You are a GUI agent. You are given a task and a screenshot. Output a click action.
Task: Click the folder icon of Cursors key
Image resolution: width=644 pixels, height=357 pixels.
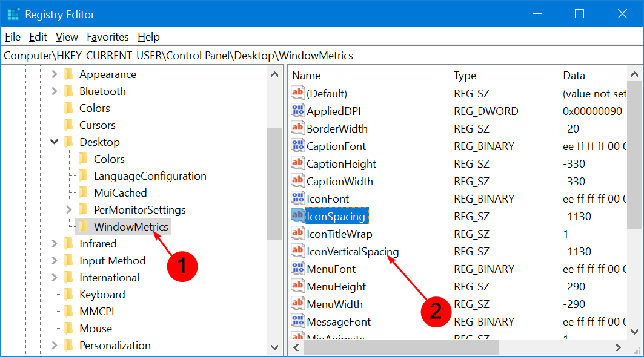(x=68, y=125)
